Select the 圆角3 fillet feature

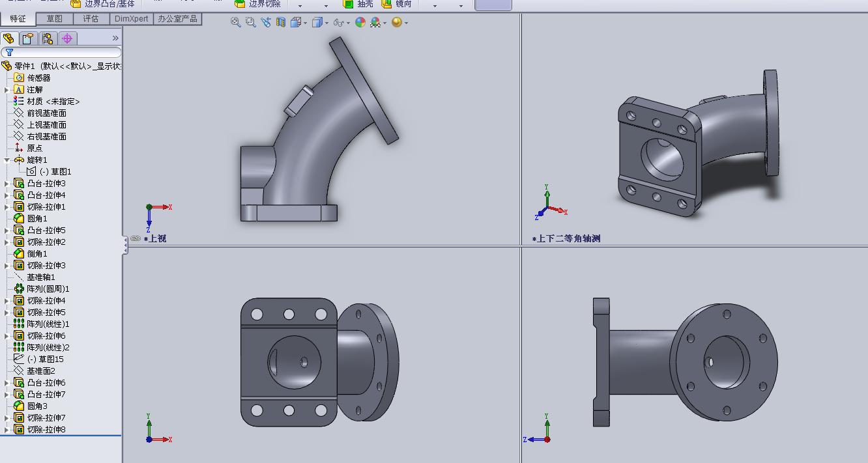[x=31, y=406]
